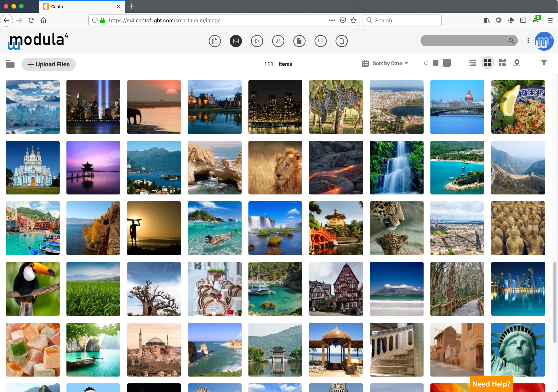
Task: Open the Firefox hamburger menu
Action: click(x=550, y=20)
